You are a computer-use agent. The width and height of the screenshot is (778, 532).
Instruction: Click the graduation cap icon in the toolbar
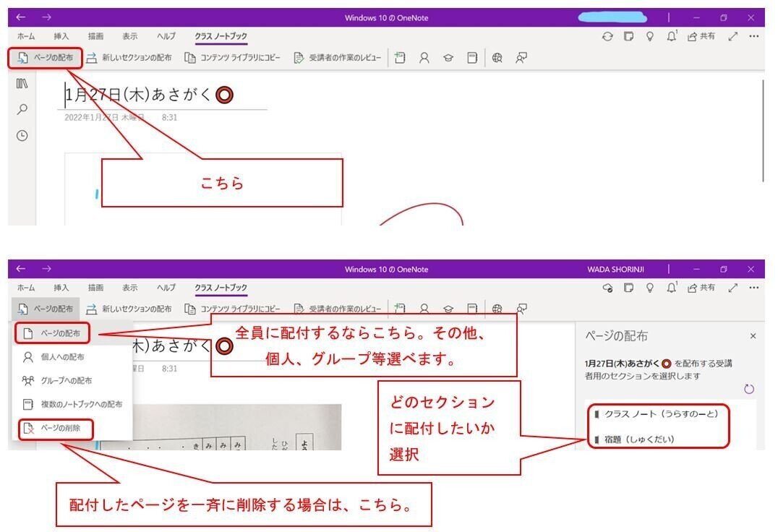[x=450, y=57]
